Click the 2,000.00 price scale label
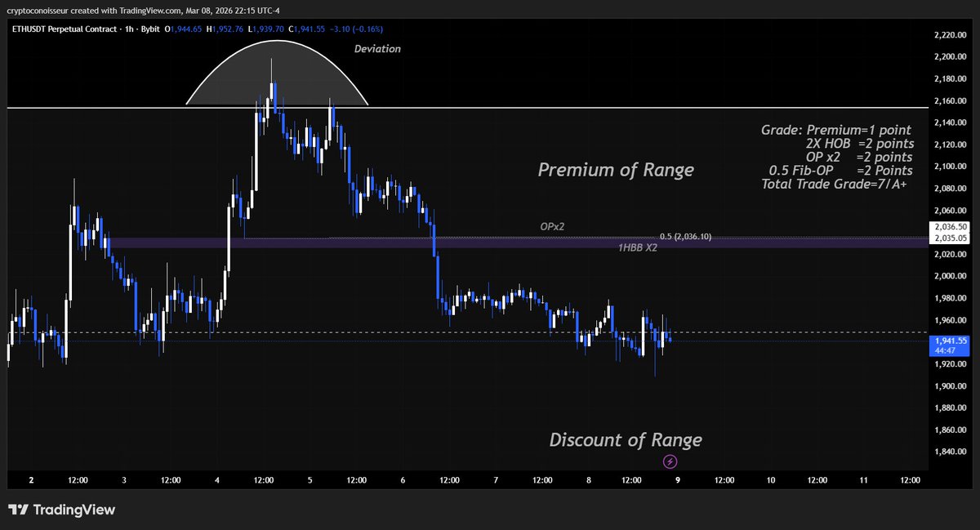980x530 pixels. (x=950, y=276)
